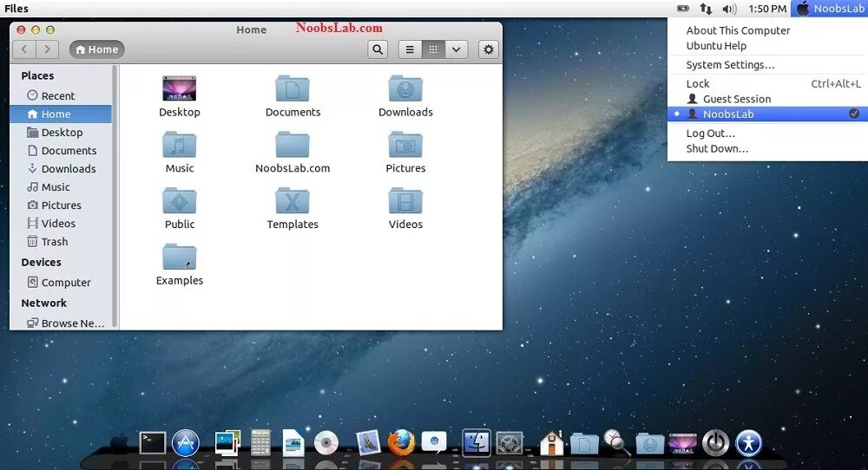Open the Mail stamp icon in the dock
Image resolution: width=868 pixels, height=470 pixels.
(368, 443)
